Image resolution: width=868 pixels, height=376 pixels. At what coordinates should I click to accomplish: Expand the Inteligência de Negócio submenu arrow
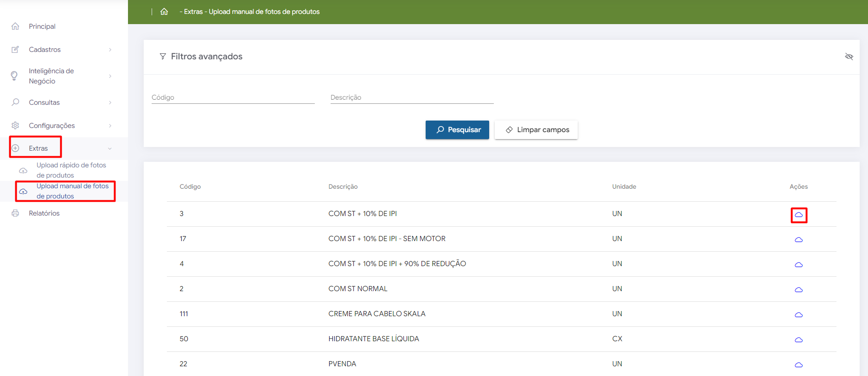pos(110,76)
